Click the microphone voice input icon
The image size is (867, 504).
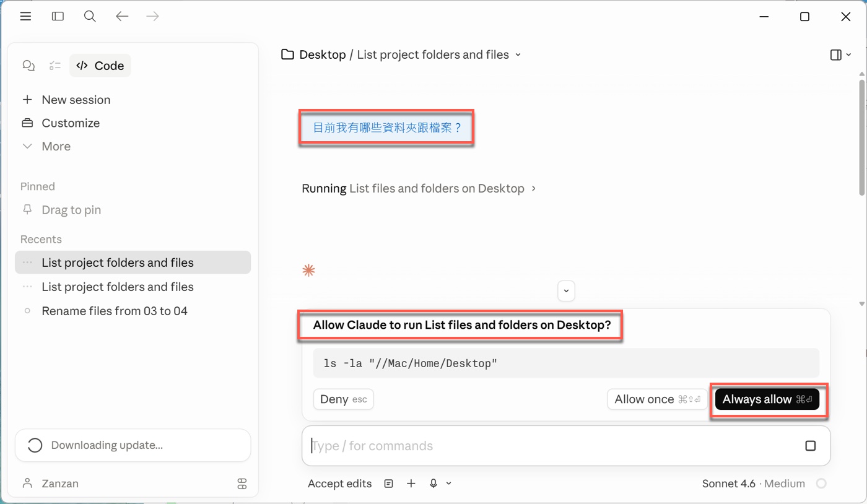434,484
